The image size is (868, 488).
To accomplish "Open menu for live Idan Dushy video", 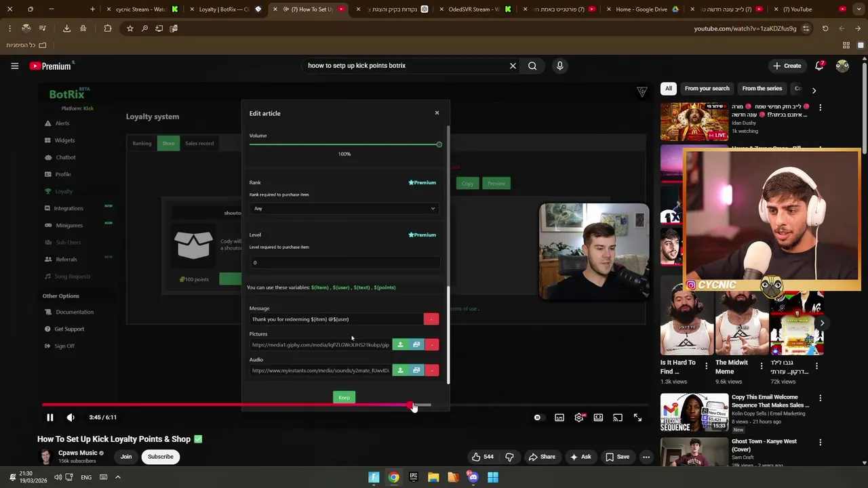I will point(820,107).
